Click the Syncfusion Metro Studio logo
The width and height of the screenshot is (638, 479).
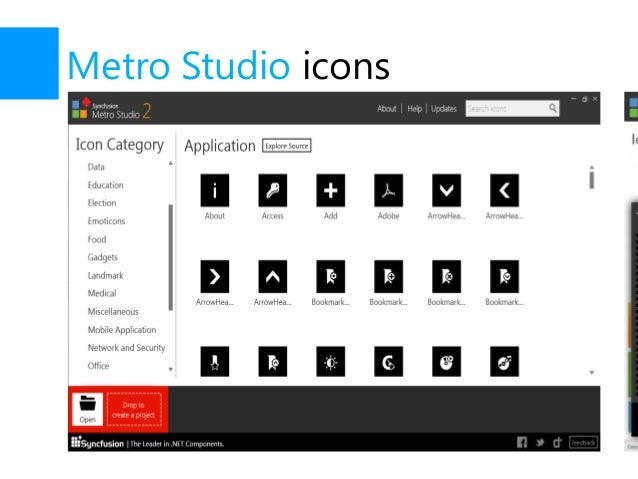point(111,109)
